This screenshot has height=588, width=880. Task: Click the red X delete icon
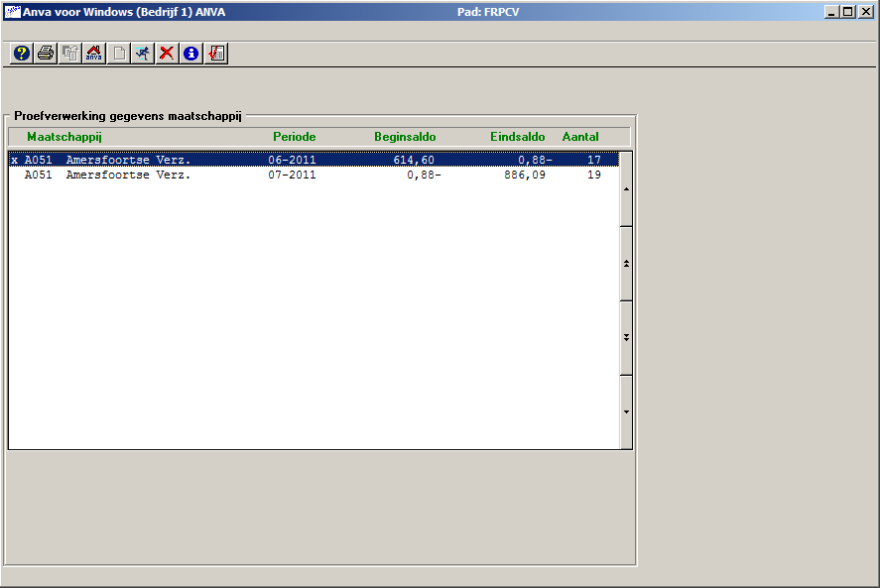(165, 53)
